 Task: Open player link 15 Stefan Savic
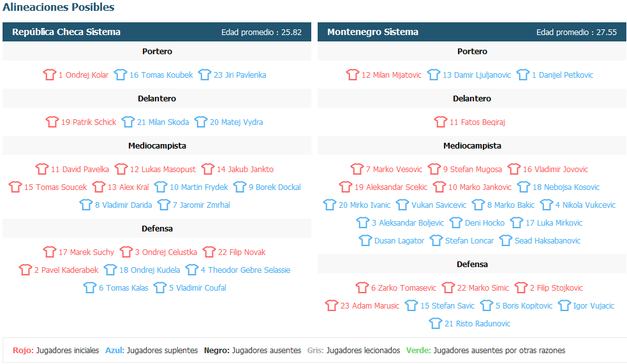448,305
